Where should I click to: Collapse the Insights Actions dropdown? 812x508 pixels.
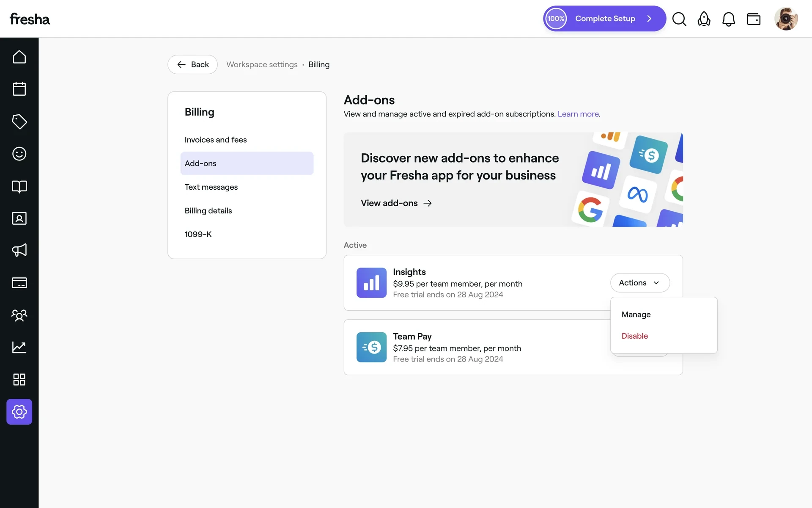(x=640, y=283)
